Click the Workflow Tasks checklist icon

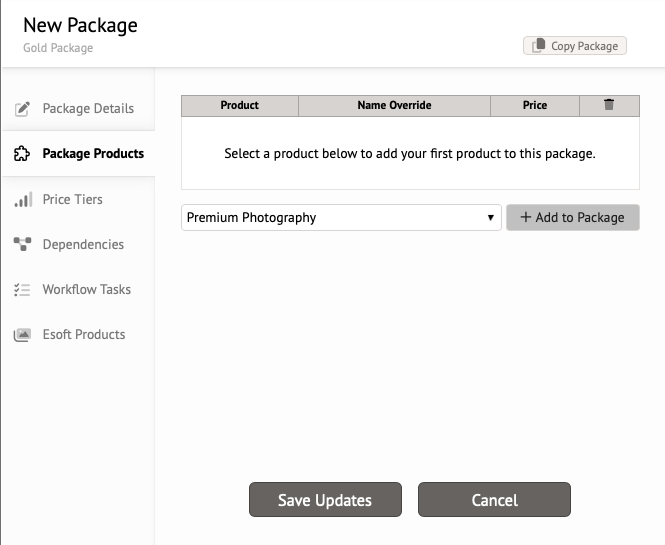[x=22, y=290]
